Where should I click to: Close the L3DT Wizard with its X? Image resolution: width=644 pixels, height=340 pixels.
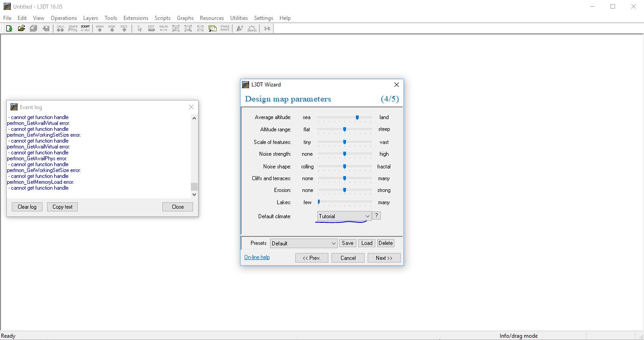(x=397, y=85)
